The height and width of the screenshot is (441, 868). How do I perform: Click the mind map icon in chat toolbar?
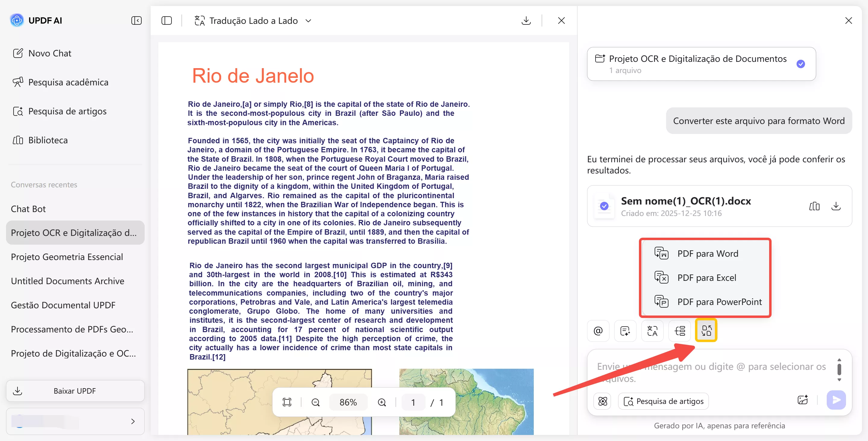679,331
